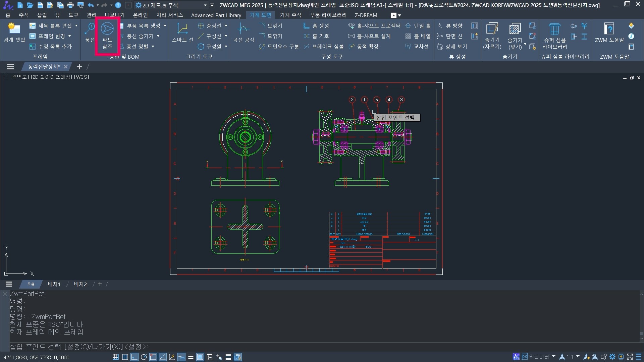Click the 도면요소 구분 button
Image resolution: width=644 pixels, height=362 pixels.
pyautogui.click(x=279, y=47)
